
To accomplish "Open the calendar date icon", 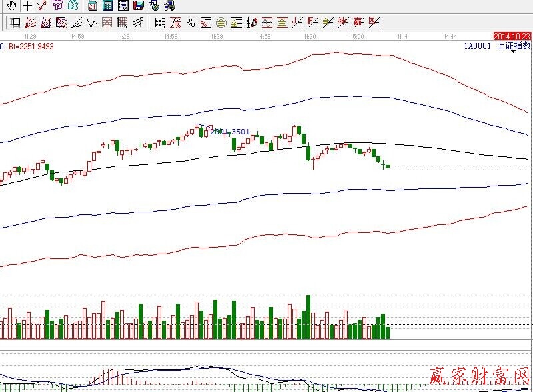I will click(x=92, y=6).
